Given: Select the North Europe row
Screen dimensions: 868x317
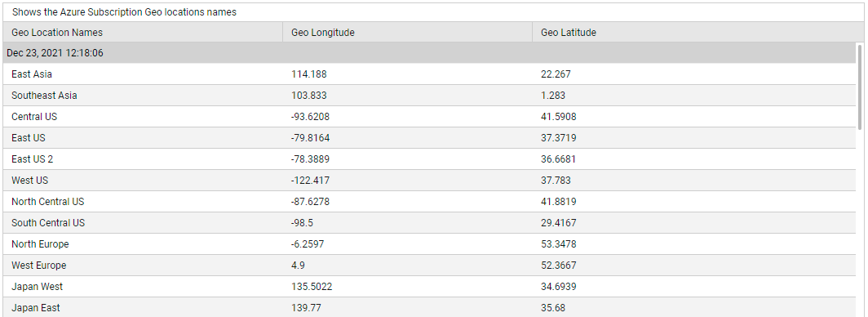Looking at the screenshot, I should [429, 243].
